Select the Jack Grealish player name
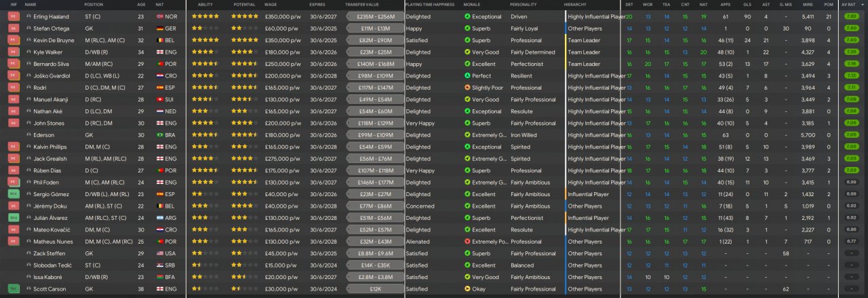The image size is (868, 298). 50,159
